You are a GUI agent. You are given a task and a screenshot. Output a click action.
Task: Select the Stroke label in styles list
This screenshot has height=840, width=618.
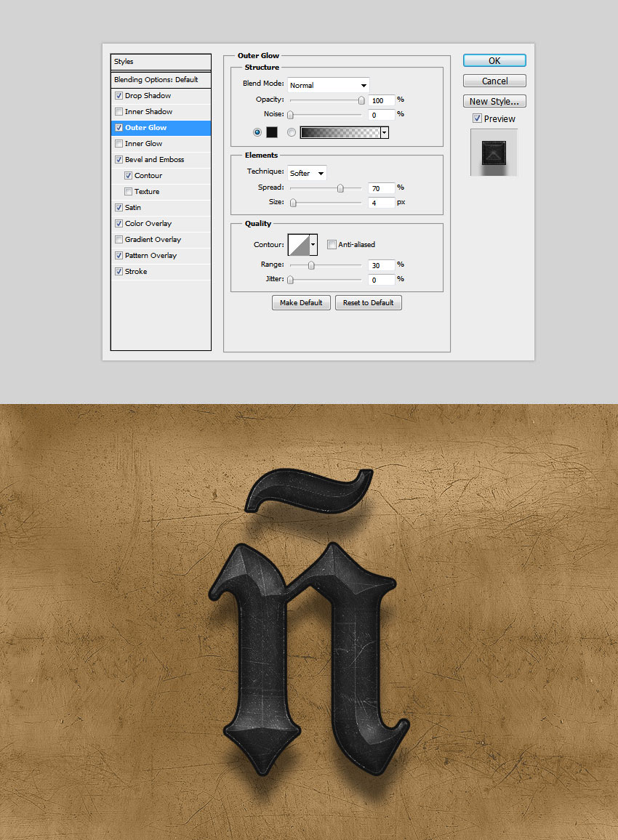[x=136, y=272]
